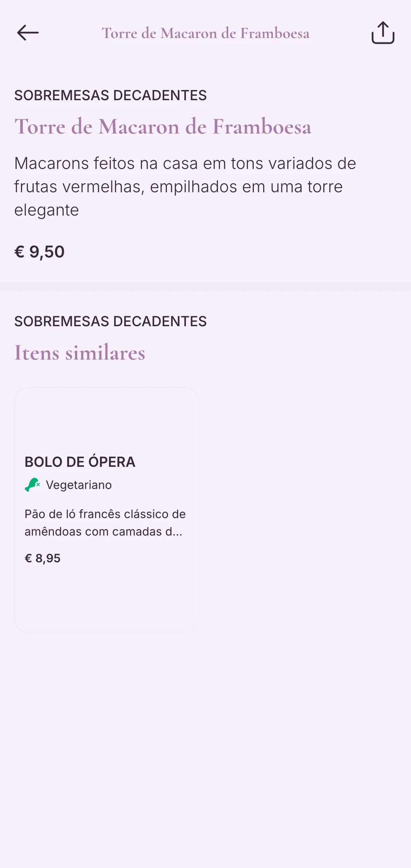Tap the divider band below the € 9,50 price
411x868 pixels.
pos(205,287)
